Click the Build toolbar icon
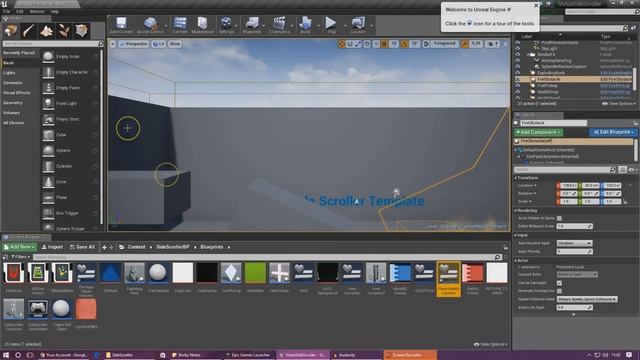Image resolution: width=640 pixels, height=360 pixels. point(305,23)
